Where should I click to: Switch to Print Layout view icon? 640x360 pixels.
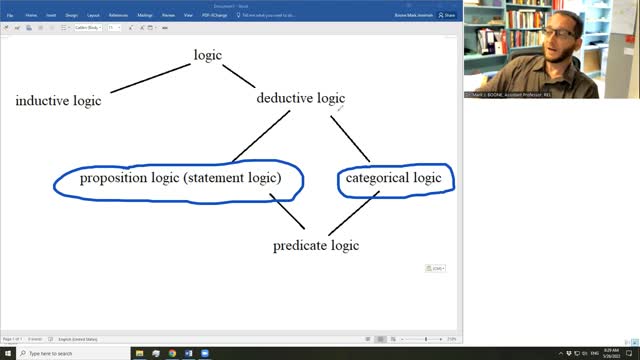pyautogui.click(x=380, y=339)
